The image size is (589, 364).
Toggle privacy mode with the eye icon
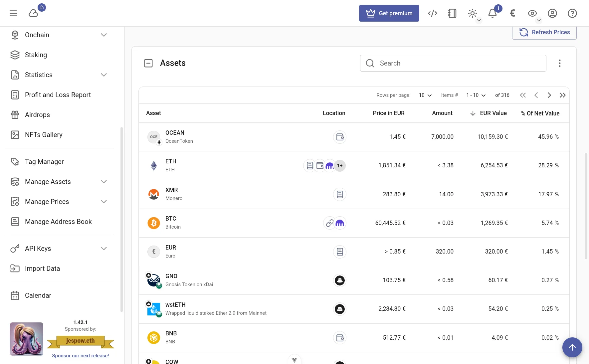tap(532, 13)
